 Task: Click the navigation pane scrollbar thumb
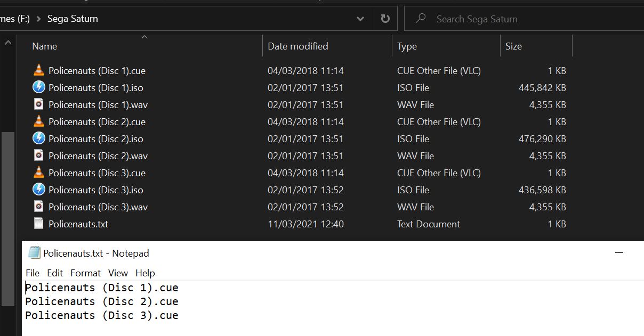click(x=8, y=218)
